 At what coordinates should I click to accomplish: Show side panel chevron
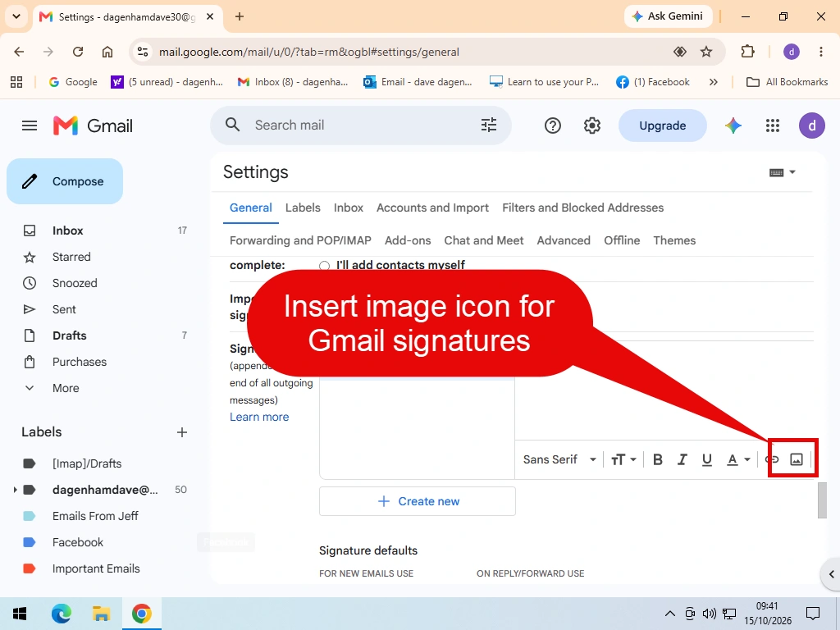831,574
